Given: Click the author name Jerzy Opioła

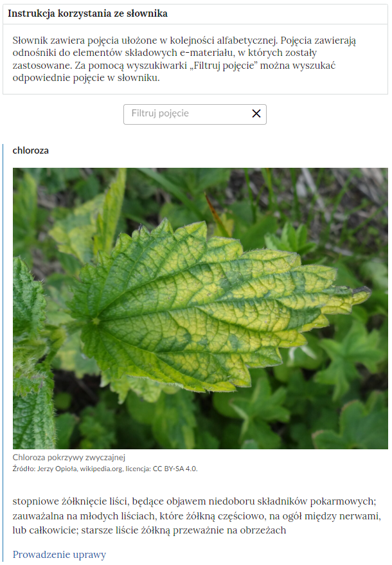Looking at the screenshot, I should (x=58, y=469).
